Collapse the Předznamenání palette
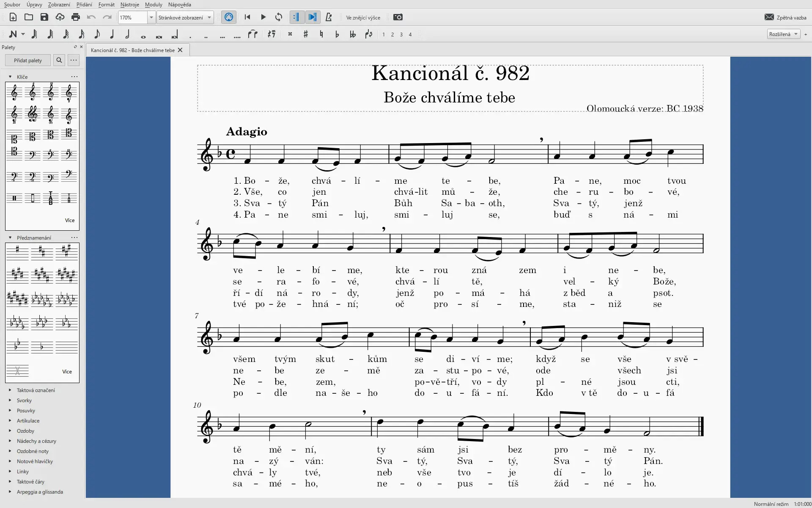The image size is (812, 508). click(x=10, y=237)
